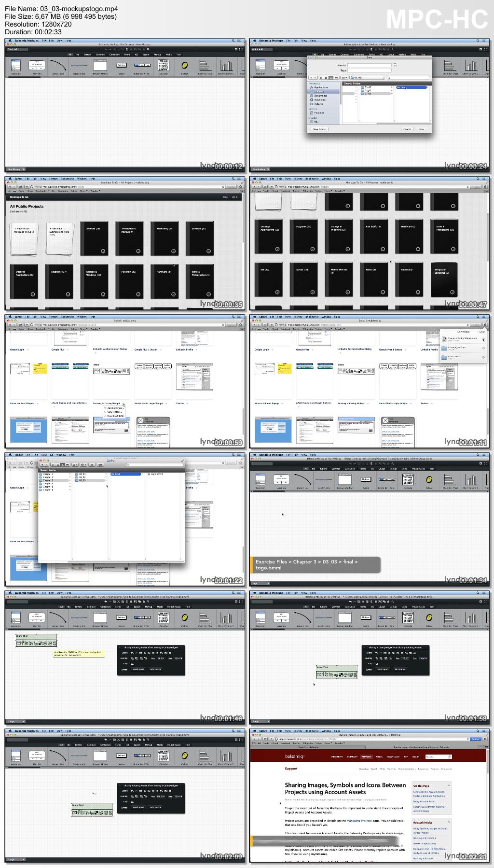Open the iOS (27) project in the 00:00:47 frame
Image resolution: width=494 pixels, height=868 pixels.
pyautogui.click(x=268, y=280)
